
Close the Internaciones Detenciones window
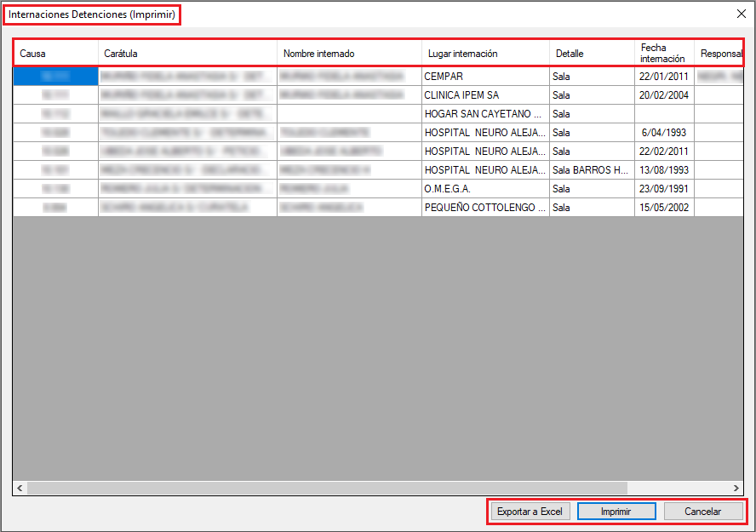point(740,14)
